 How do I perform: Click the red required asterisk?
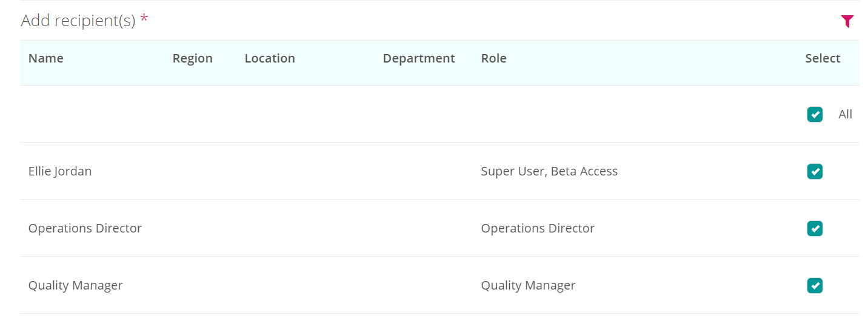click(144, 19)
